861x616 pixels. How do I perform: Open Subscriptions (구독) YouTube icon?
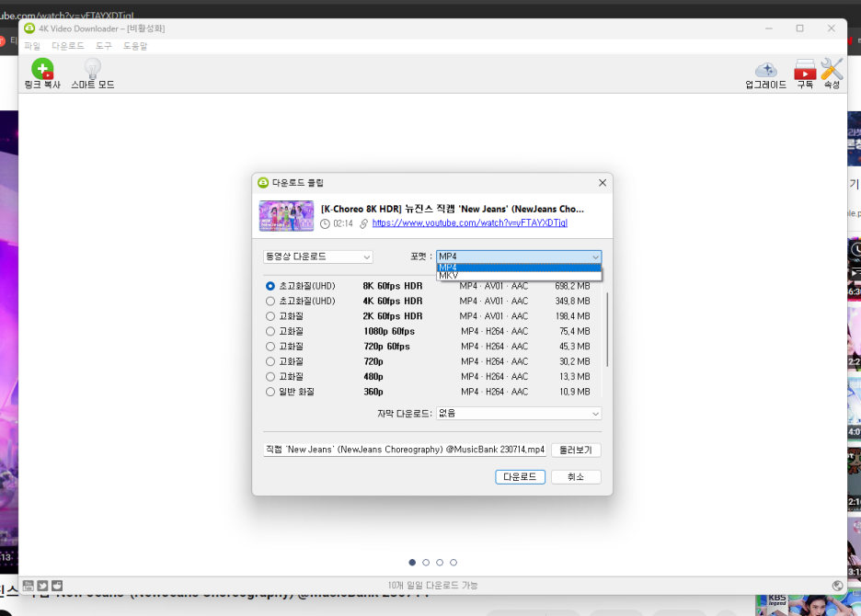805,70
